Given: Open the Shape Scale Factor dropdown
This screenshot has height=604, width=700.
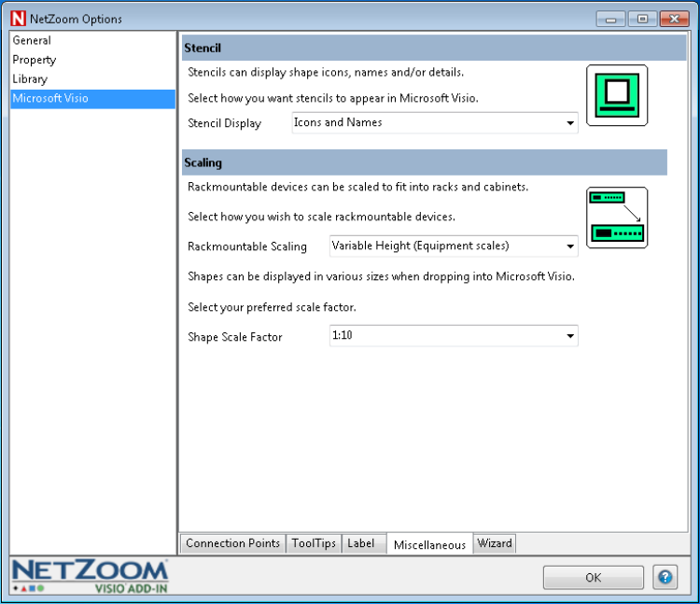Looking at the screenshot, I should click(x=454, y=336).
